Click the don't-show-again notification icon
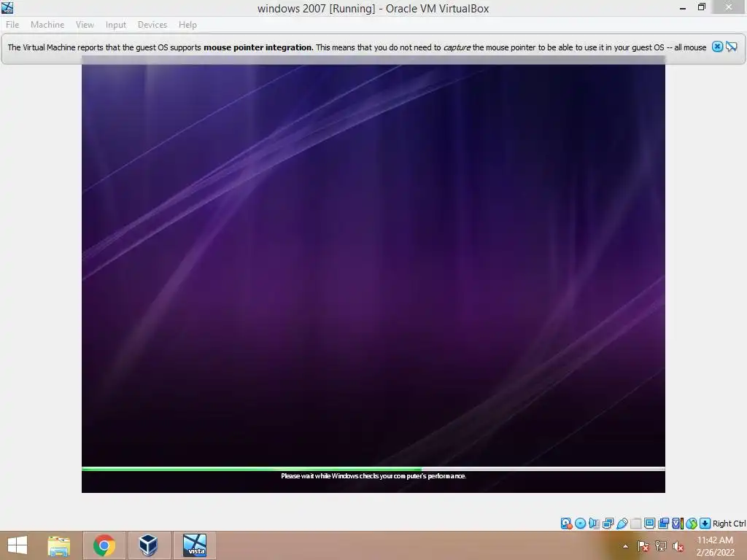Viewport: 747px width, 560px height. tap(732, 47)
